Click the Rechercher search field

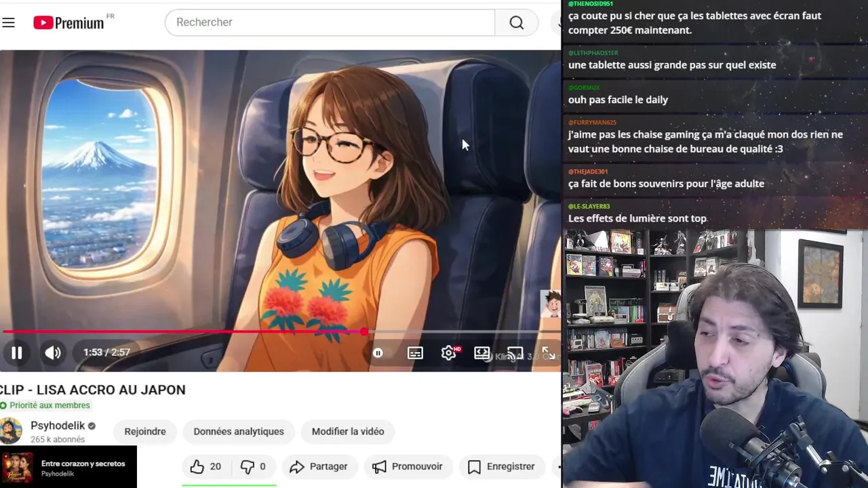pyautogui.click(x=330, y=22)
